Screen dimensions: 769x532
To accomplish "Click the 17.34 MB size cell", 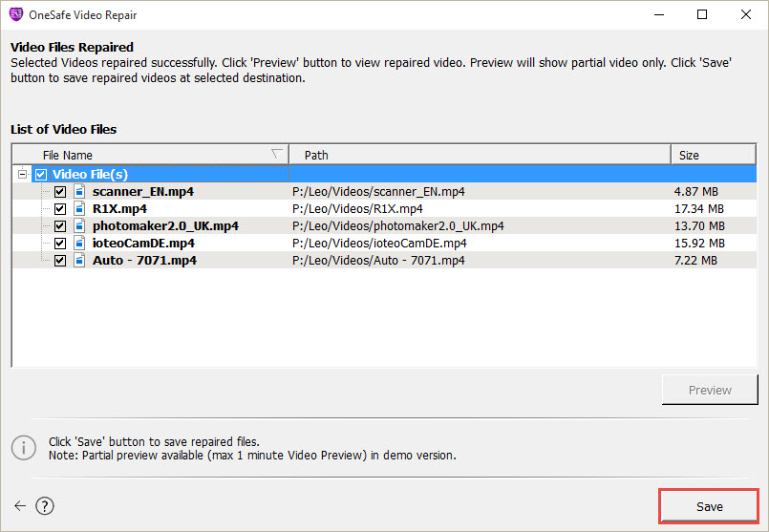I will (x=699, y=208).
